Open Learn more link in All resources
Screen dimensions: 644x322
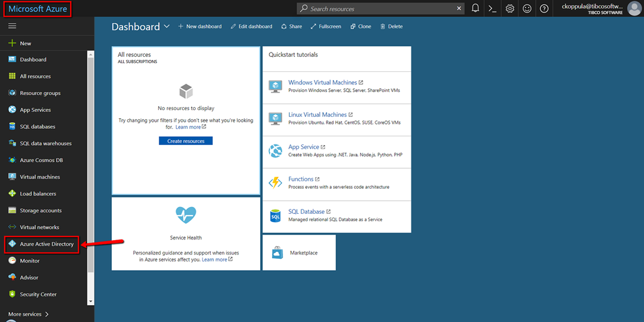point(191,128)
